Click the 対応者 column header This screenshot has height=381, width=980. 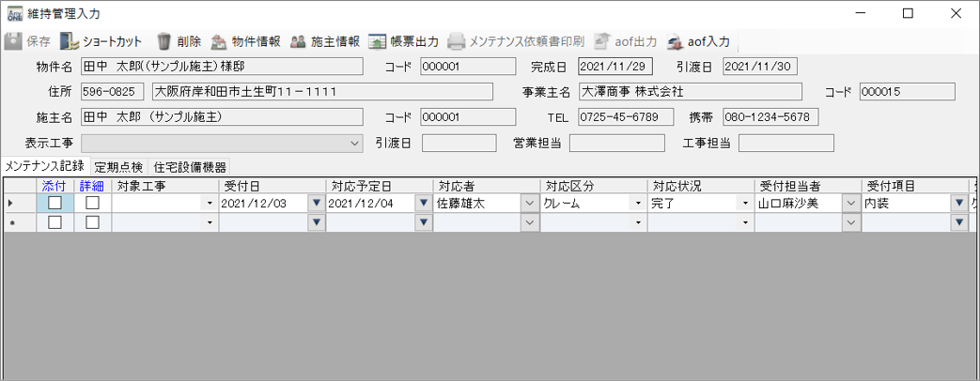[487, 186]
